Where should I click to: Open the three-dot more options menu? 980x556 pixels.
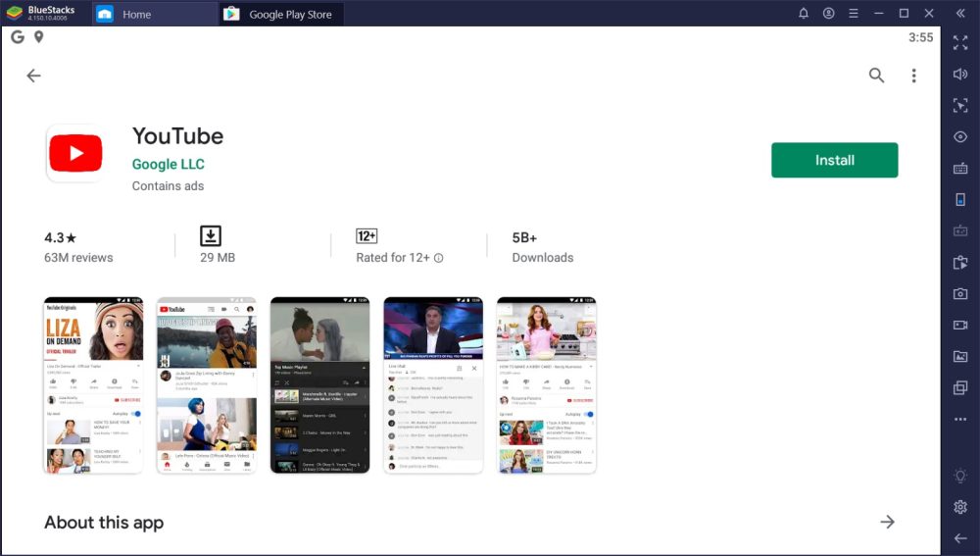pos(913,76)
